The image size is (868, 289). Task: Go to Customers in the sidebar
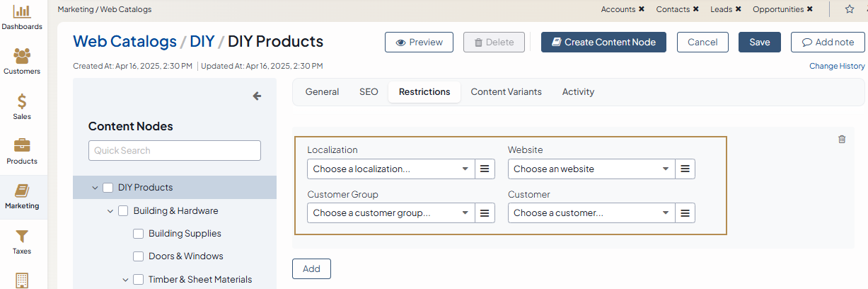(22, 56)
